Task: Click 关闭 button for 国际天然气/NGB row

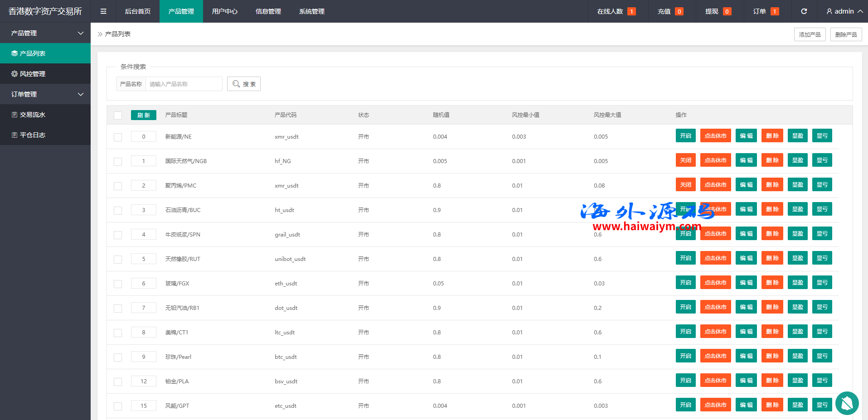Action: (x=685, y=160)
